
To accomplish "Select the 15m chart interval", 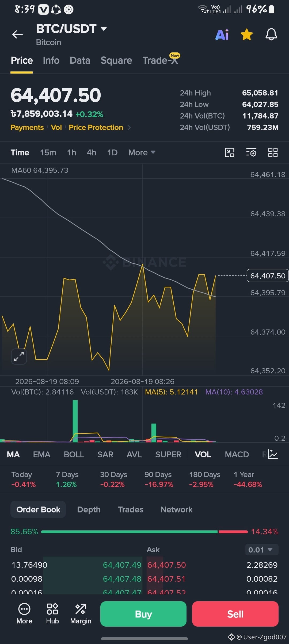I will click(x=48, y=152).
